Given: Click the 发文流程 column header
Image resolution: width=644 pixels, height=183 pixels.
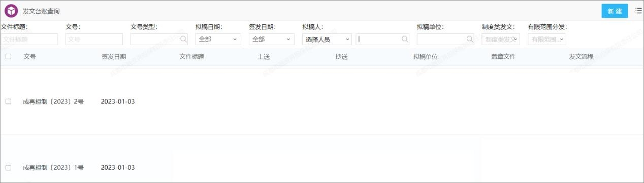Looking at the screenshot, I should (581, 57).
